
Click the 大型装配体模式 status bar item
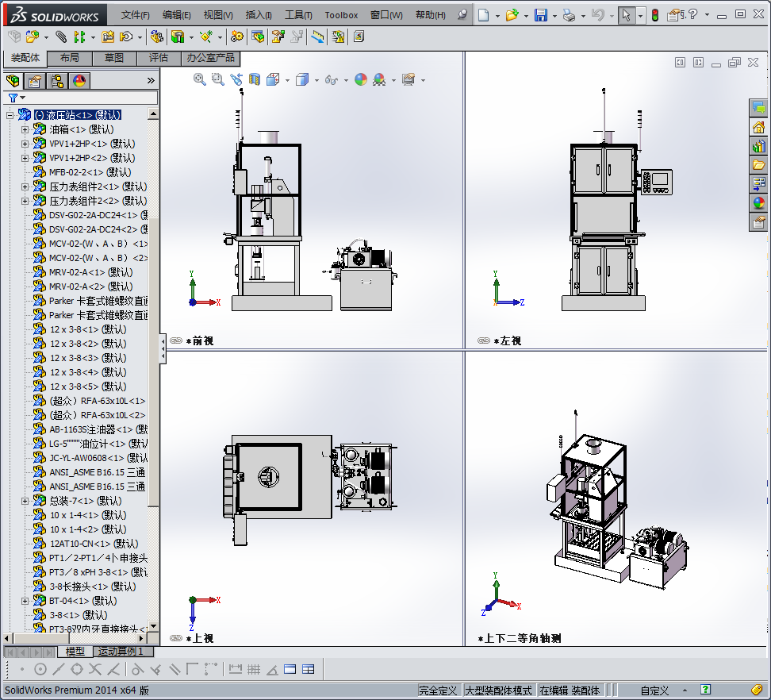pos(498,690)
